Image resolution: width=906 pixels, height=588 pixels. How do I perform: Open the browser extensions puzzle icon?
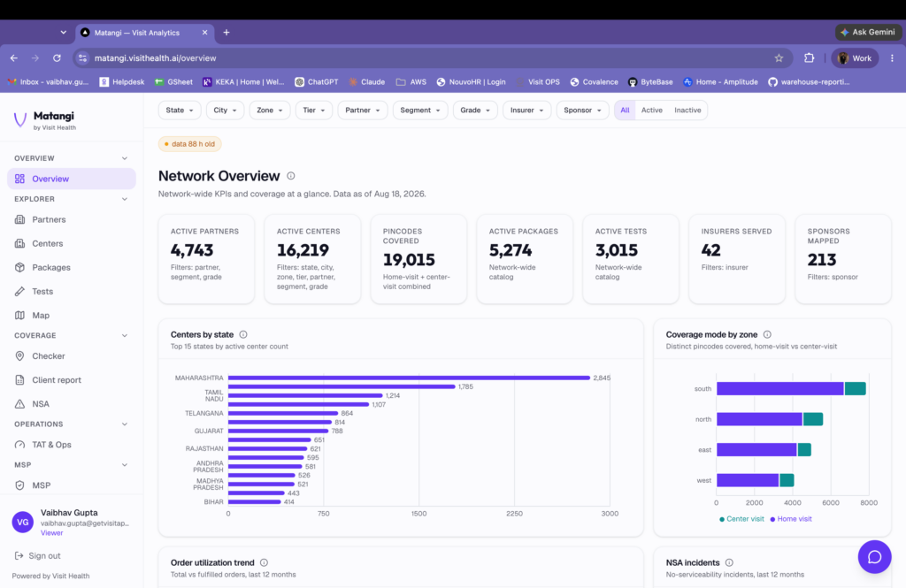(x=809, y=57)
